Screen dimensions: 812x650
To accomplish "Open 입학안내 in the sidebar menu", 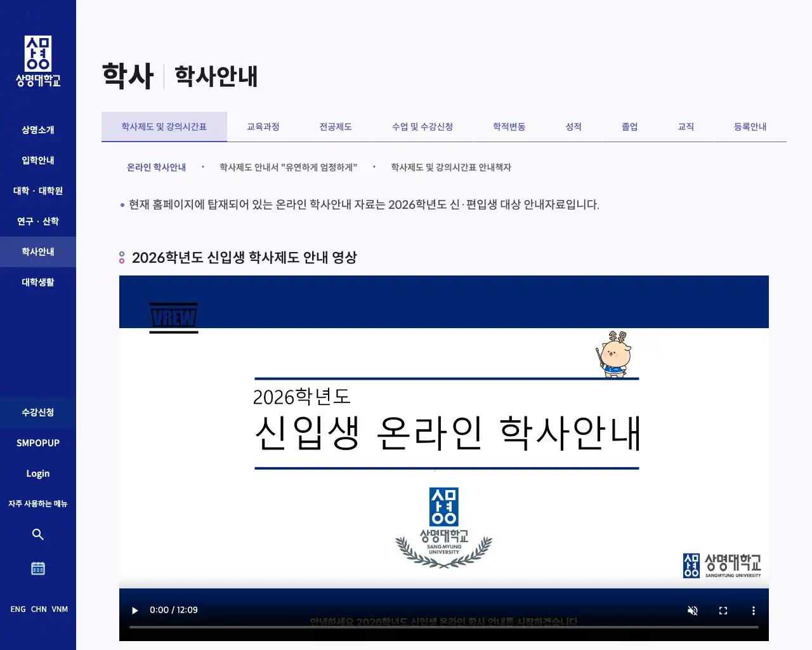I will click(38, 161).
